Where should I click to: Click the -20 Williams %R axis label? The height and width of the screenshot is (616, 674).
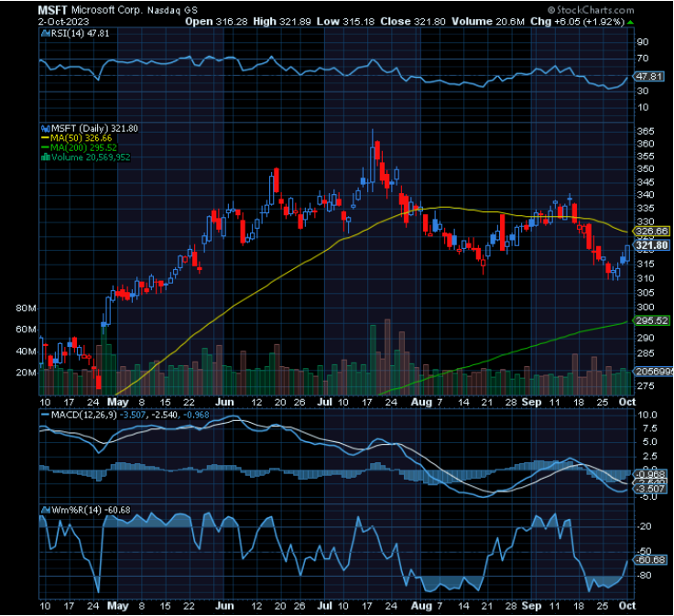[x=644, y=526]
